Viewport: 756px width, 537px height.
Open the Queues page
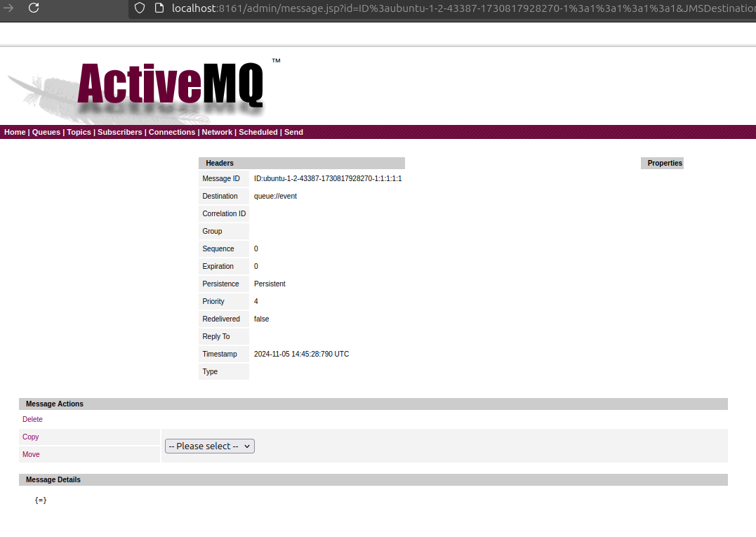(x=46, y=132)
